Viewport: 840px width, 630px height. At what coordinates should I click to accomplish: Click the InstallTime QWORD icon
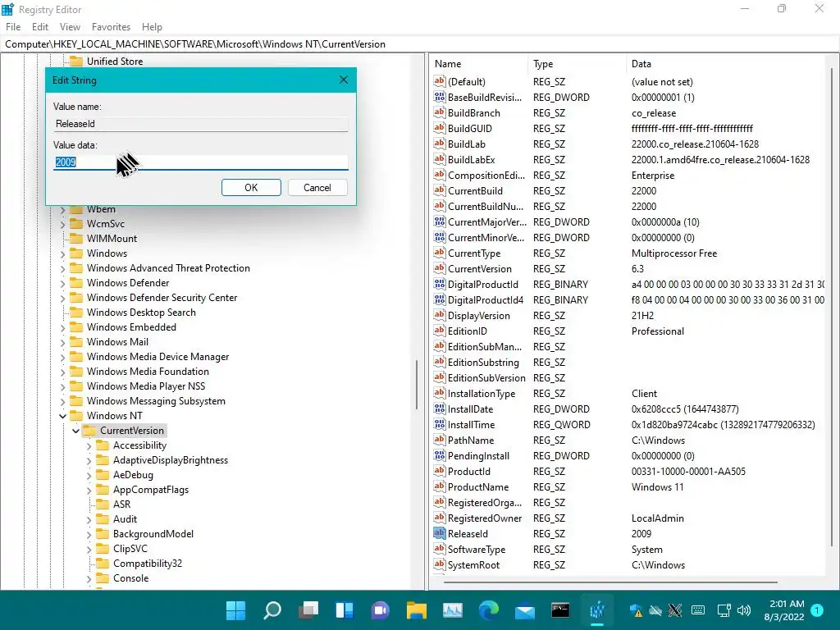point(440,424)
